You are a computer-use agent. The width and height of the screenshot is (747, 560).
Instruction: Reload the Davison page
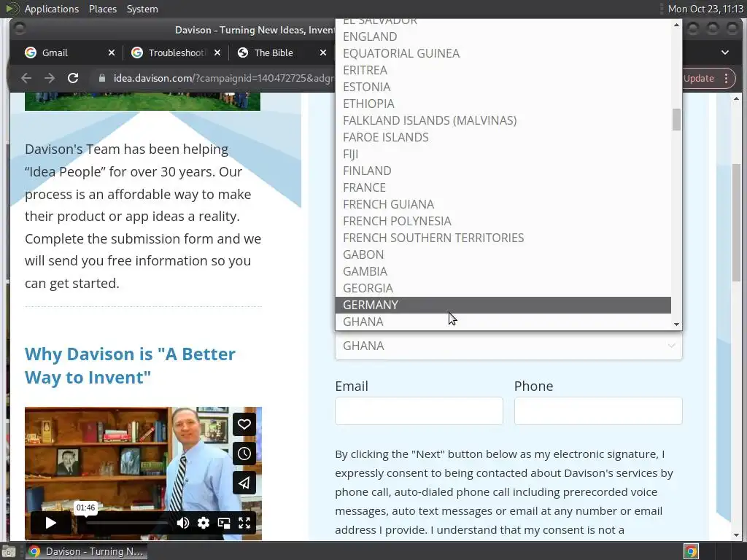73,78
